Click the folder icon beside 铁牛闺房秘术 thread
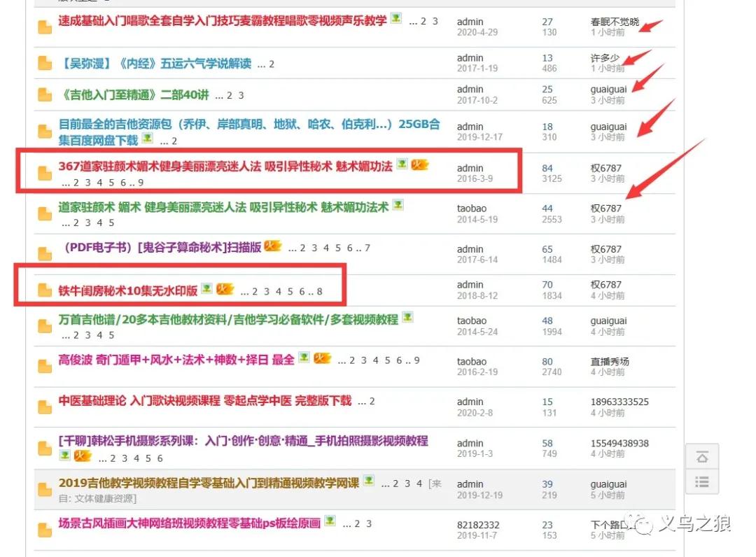 45,290
